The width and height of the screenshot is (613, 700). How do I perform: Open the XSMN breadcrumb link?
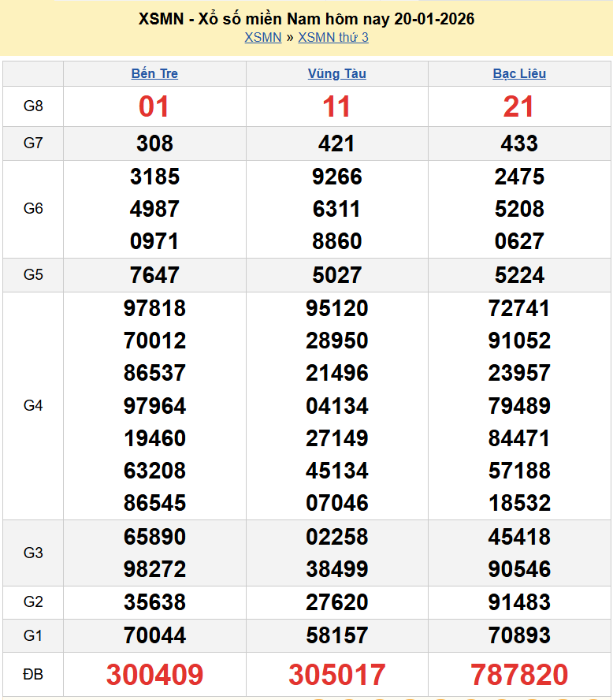(262, 37)
